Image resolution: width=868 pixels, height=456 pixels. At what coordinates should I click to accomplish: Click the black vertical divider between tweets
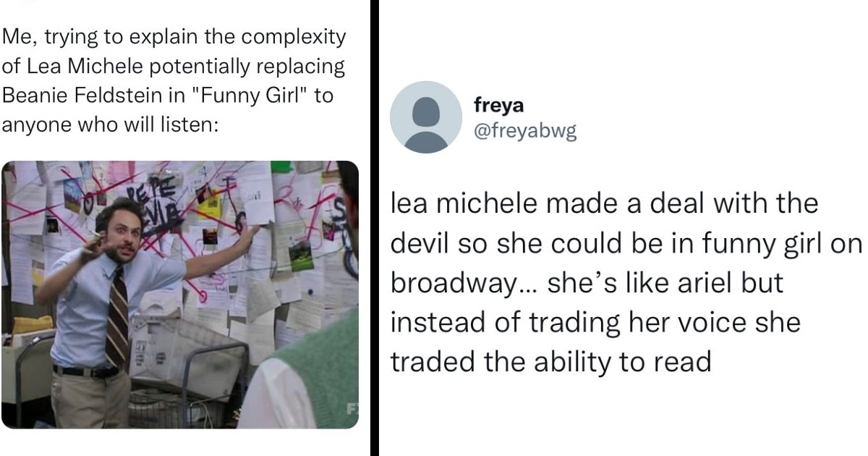click(x=375, y=228)
